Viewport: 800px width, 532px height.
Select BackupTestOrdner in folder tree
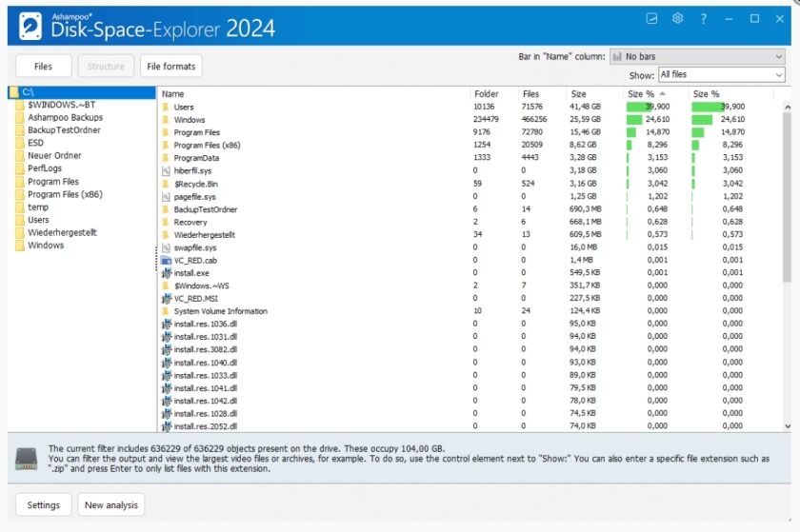64,130
